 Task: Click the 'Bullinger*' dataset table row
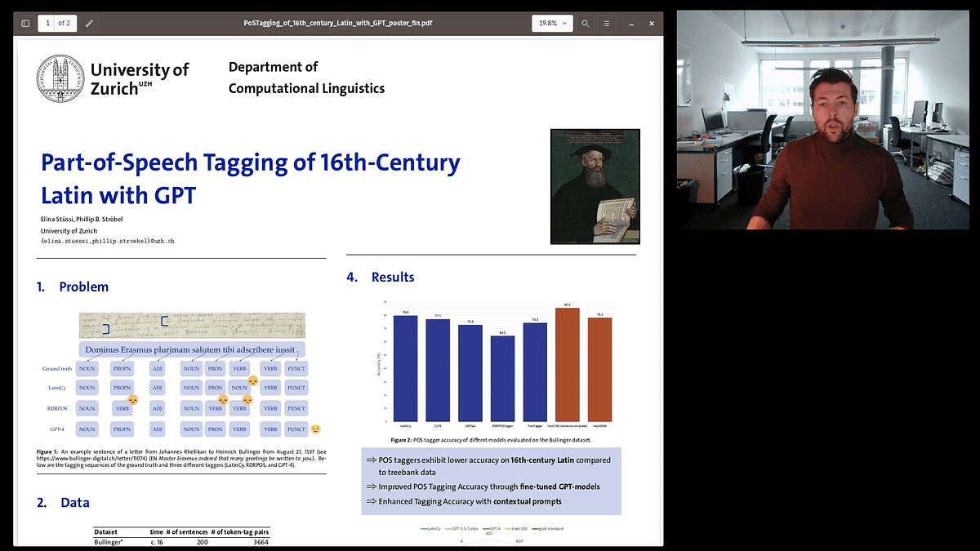[182, 542]
